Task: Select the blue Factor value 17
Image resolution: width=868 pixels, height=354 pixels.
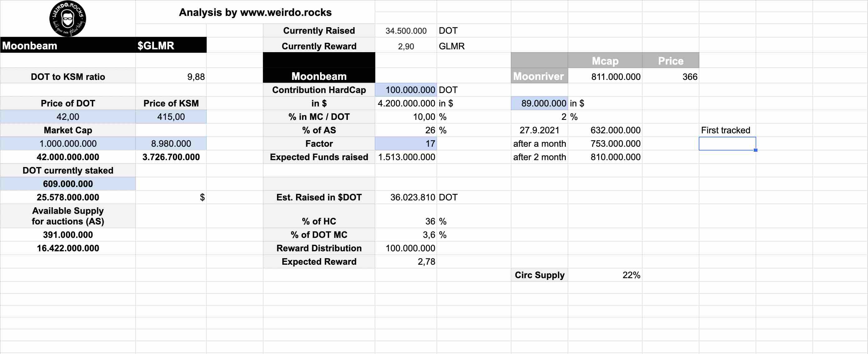Action: pos(406,144)
